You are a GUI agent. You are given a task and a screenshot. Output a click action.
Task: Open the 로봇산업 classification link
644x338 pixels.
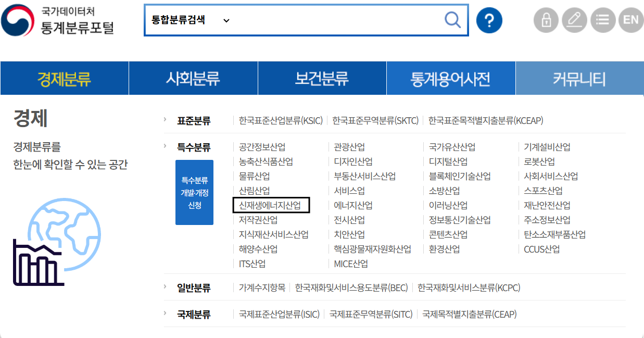[x=539, y=161]
